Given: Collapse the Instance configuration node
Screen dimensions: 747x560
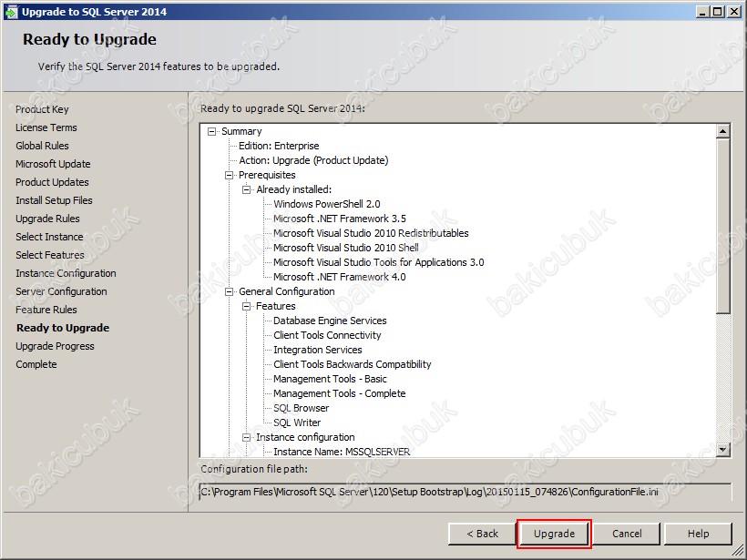Looking at the screenshot, I should click(246, 437).
